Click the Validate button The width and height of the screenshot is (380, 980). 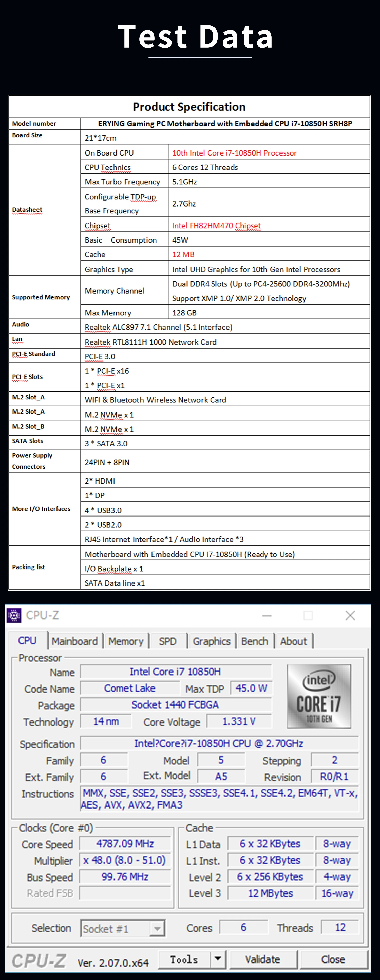262,959
